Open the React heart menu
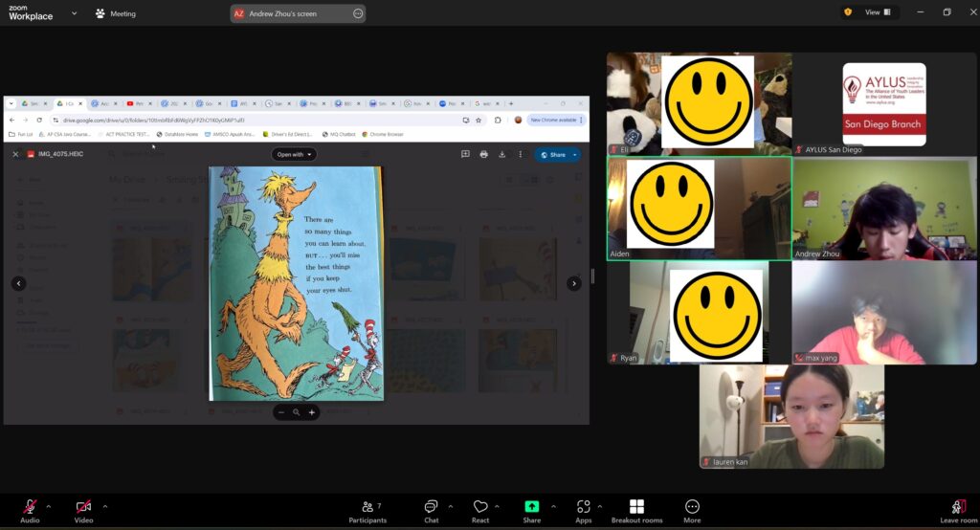This screenshot has width=980, height=530. (x=480, y=511)
